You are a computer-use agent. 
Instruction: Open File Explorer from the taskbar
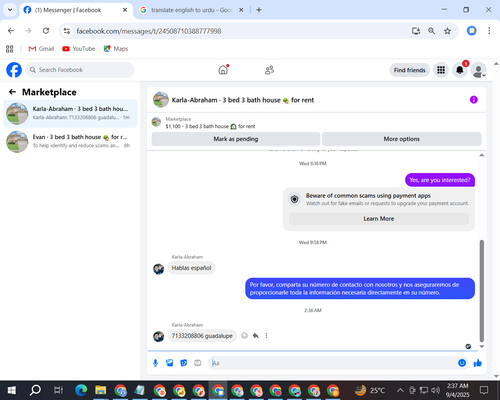100,390
